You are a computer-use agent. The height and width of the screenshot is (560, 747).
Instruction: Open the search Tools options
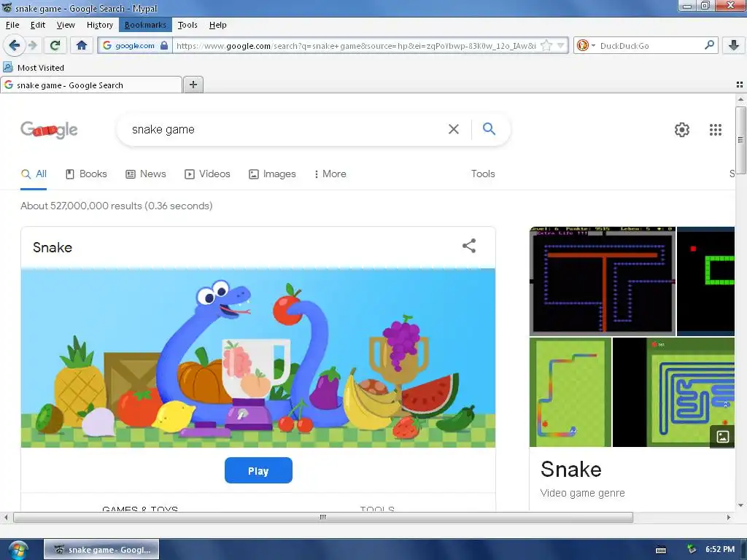pyautogui.click(x=483, y=174)
